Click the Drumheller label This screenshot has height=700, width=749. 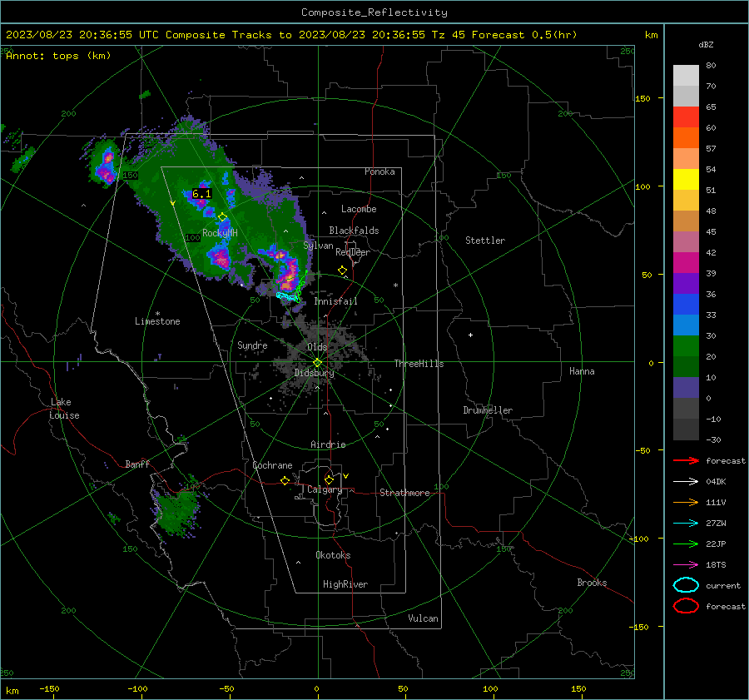tap(488, 410)
